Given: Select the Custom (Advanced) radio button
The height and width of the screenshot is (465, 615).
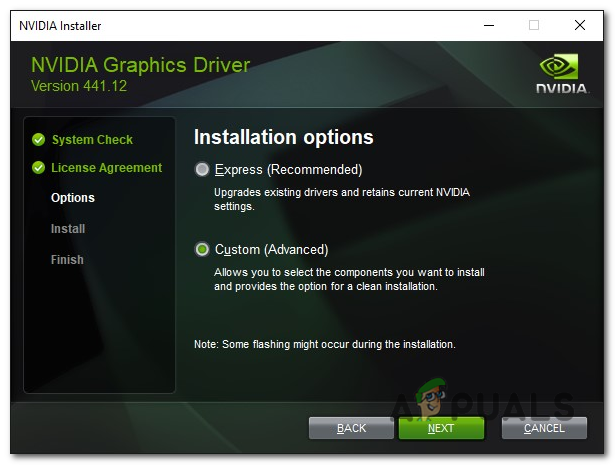Looking at the screenshot, I should 202,249.
